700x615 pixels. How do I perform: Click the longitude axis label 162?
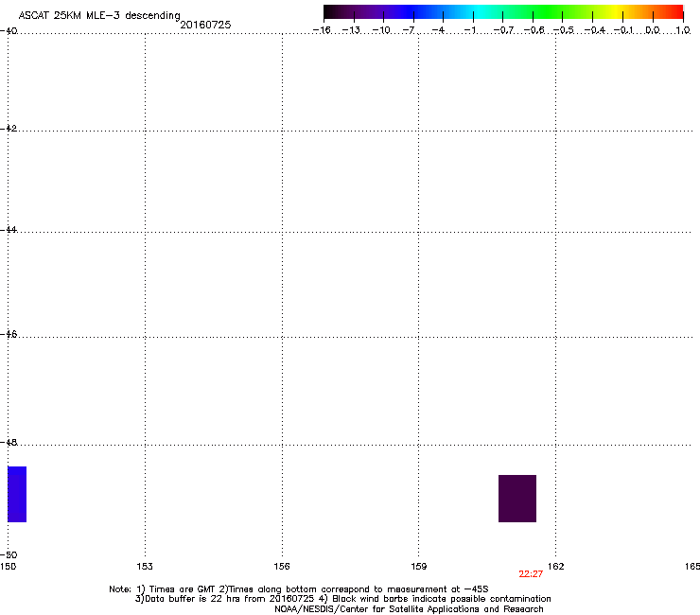coord(556,567)
